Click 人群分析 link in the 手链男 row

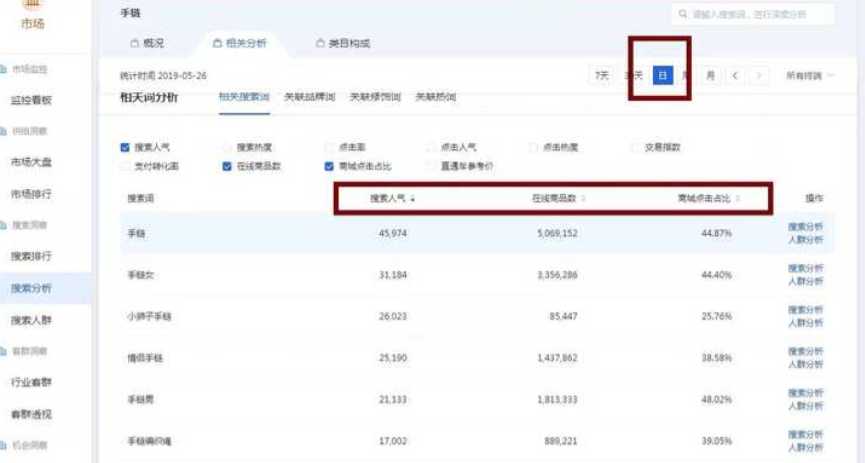[805, 406]
